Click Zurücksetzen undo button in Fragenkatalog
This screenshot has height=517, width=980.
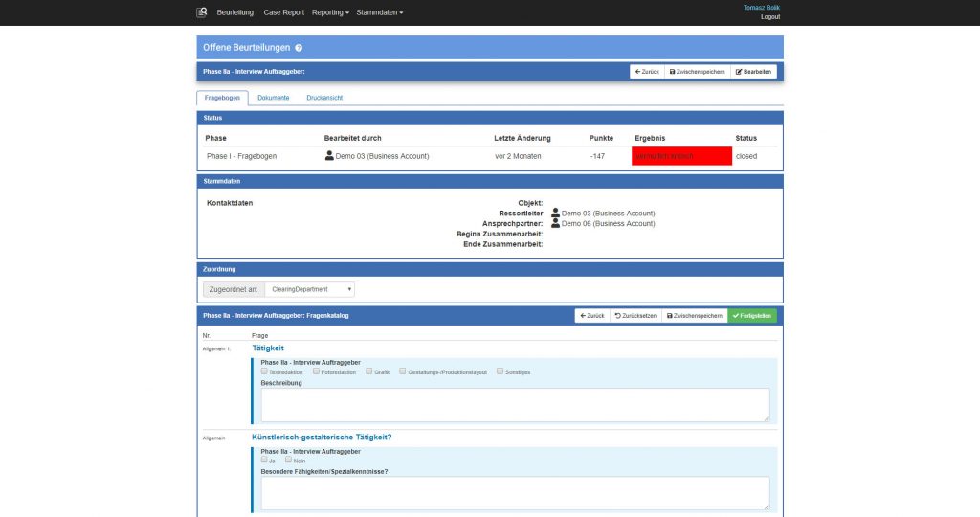[x=635, y=315]
